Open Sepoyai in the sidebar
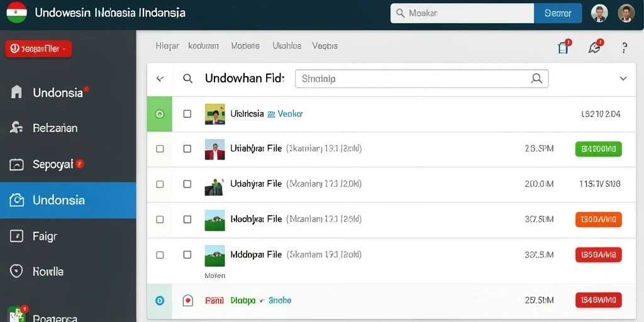The width and height of the screenshot is (644, 322). point(68,164)
